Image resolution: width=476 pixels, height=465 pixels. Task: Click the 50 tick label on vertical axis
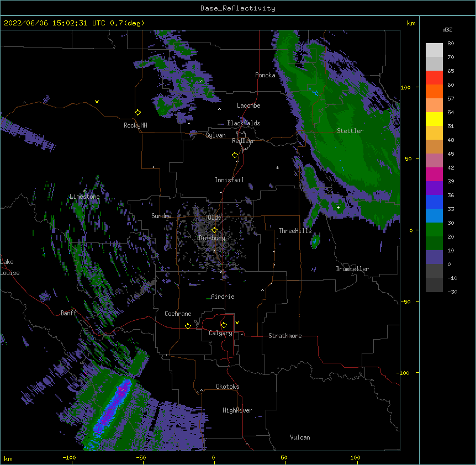408,158
